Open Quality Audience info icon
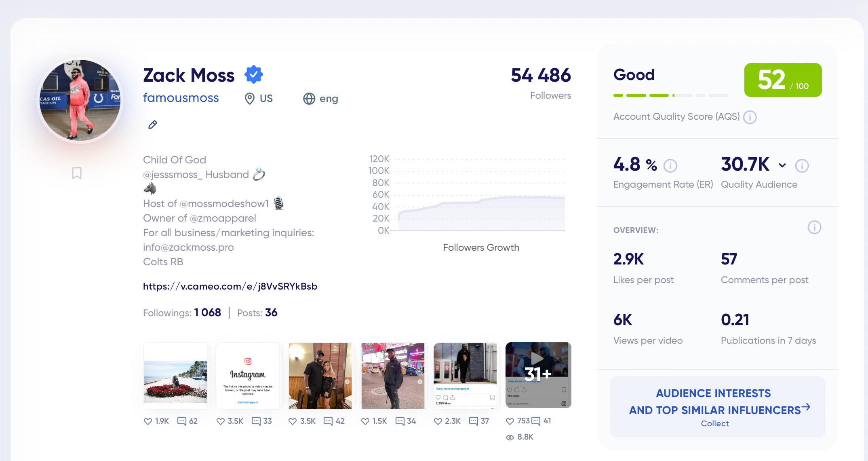 click(802, 165)
